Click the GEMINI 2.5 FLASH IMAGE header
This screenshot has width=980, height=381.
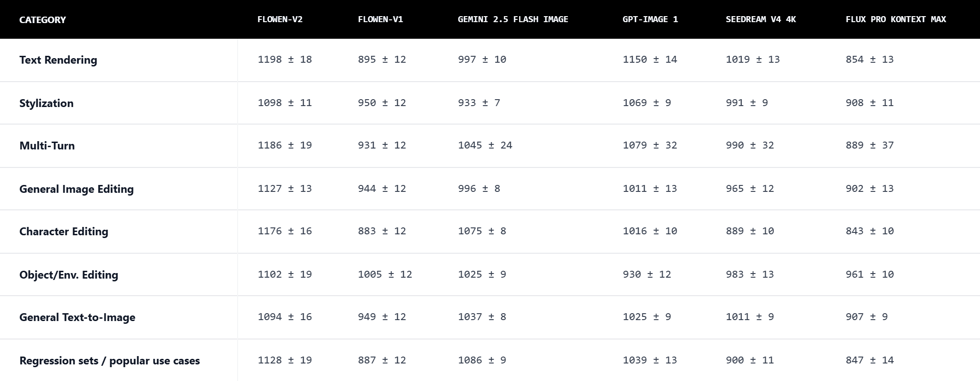(x=513, y=19)
